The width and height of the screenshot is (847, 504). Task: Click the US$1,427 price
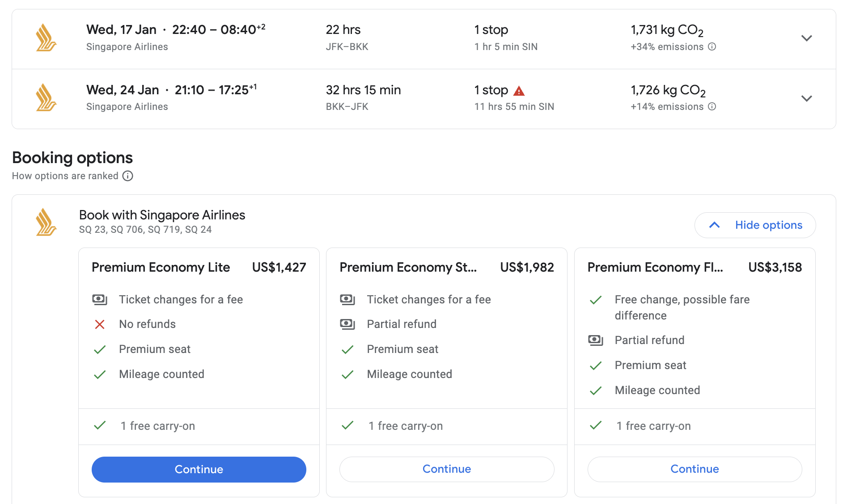click(x=279, y=267)
